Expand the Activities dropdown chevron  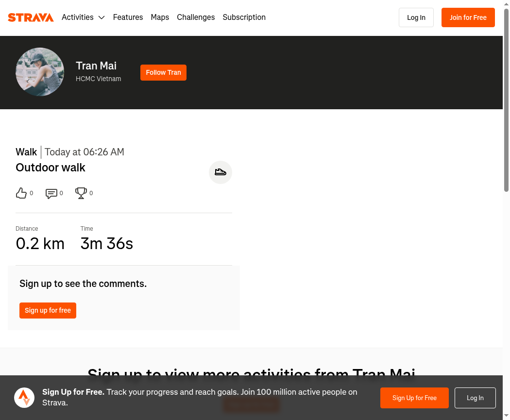click(102, 17)
